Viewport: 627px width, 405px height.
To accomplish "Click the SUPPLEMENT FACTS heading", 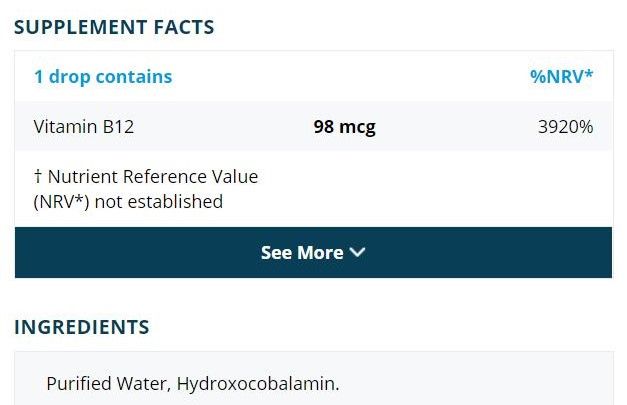I will [114, 27].
